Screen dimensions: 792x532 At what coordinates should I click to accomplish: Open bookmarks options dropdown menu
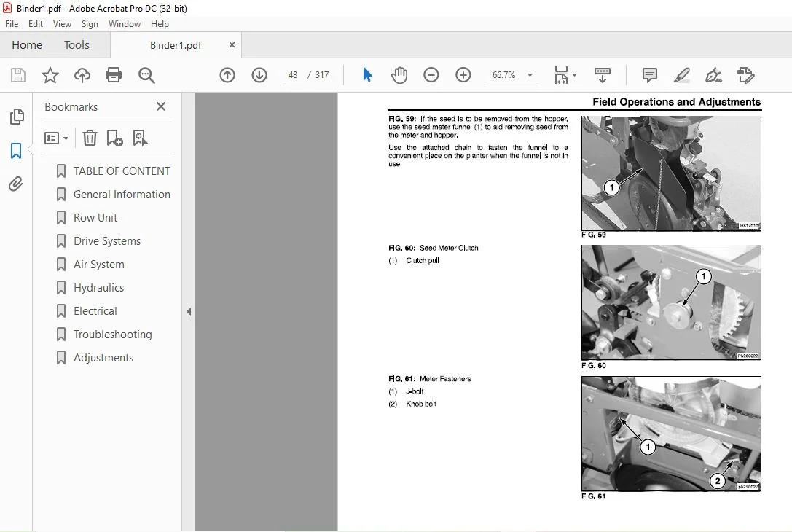[x=56, y=138]
